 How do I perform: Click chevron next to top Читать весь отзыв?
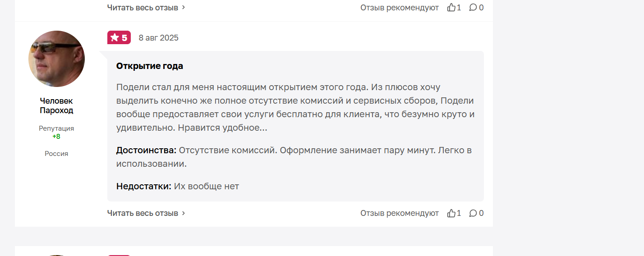184,8
